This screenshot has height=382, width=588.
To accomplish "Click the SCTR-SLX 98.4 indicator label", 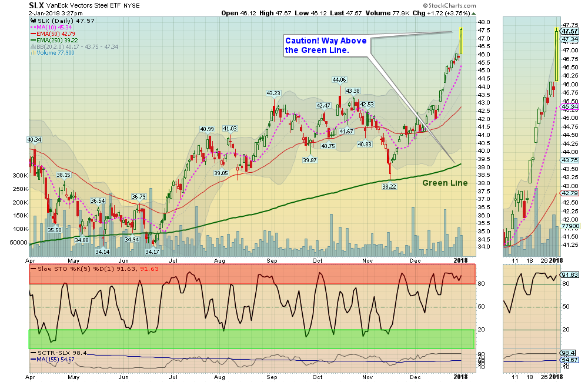I will pos(58,353).
